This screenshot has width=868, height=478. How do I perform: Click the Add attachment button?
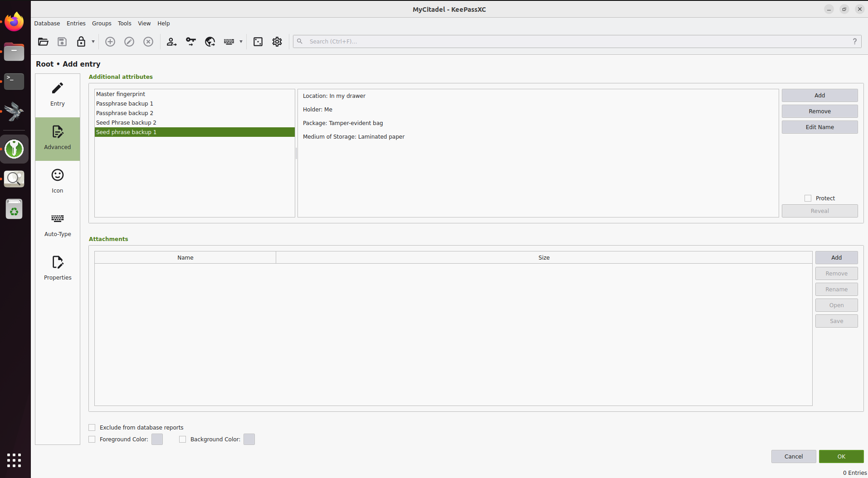(836, 257)
